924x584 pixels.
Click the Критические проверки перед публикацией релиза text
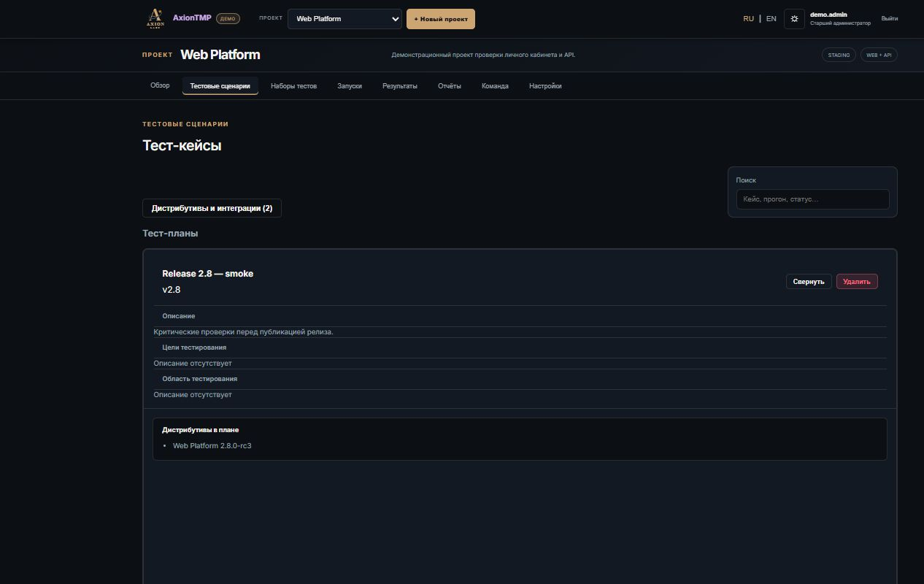pos(243,332)
